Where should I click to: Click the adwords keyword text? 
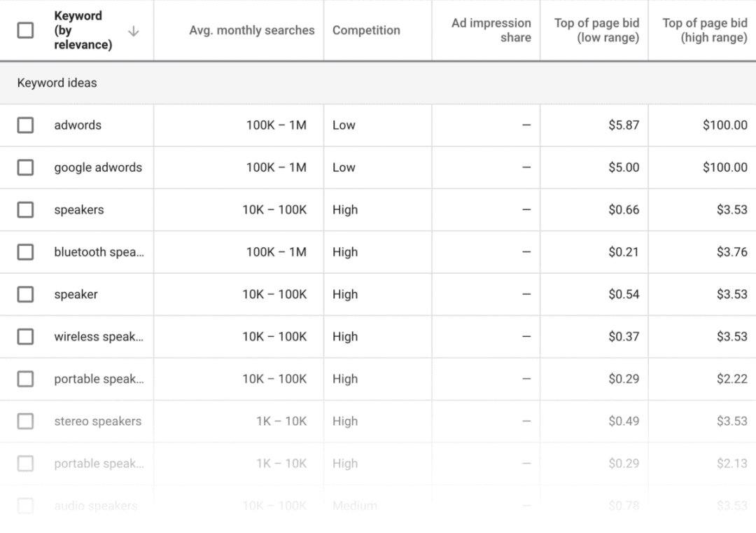point(78,125)
